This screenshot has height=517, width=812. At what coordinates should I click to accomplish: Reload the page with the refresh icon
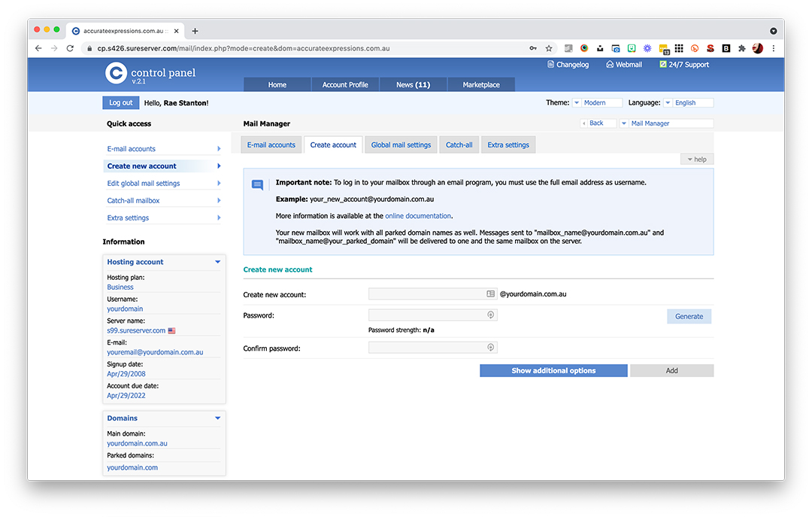point(70,48)
